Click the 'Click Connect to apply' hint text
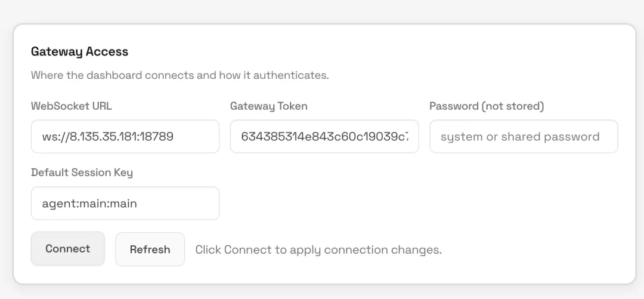 tap(318, 249)
